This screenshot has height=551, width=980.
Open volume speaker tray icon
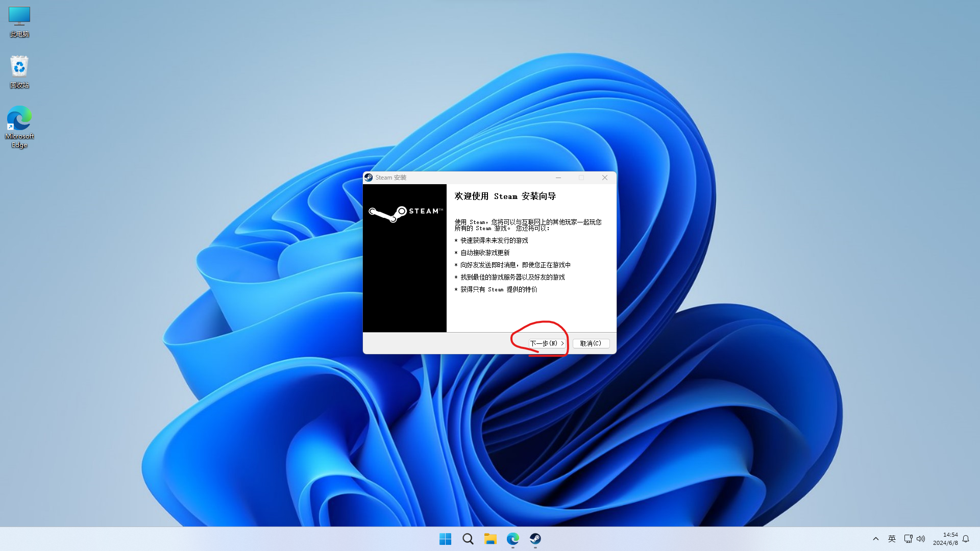tap(921, 539)
